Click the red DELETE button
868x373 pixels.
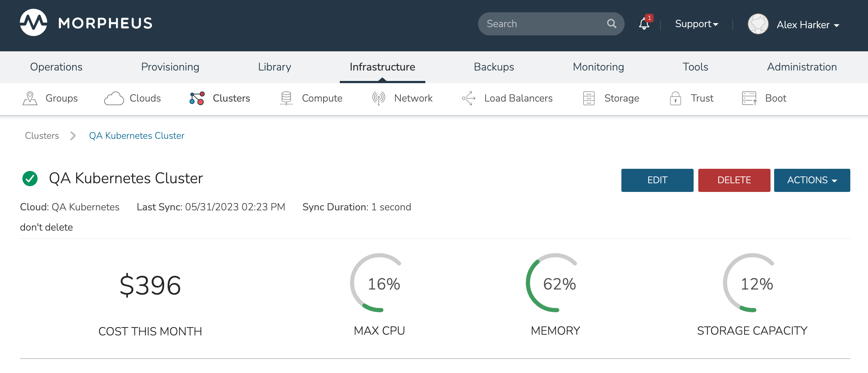[734, 180]
